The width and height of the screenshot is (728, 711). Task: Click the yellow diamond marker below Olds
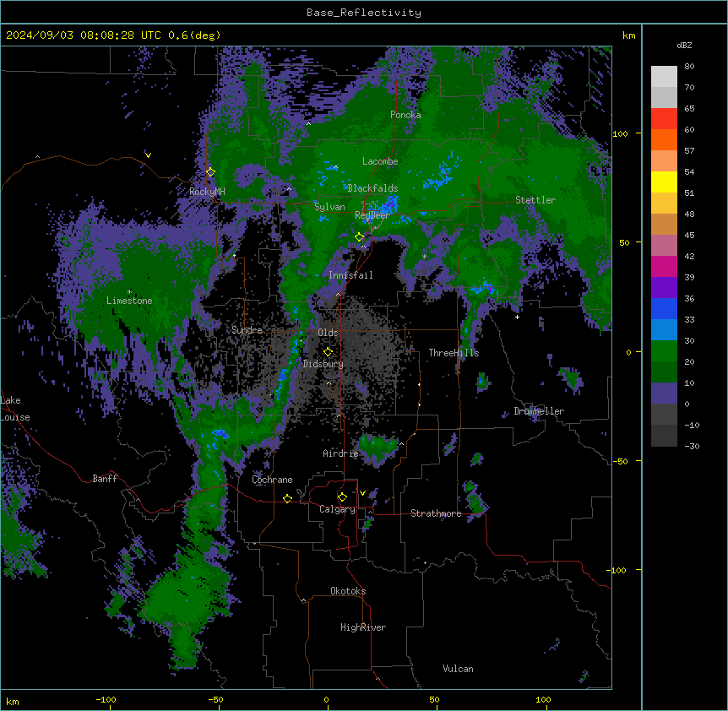[x=328, y=351]
